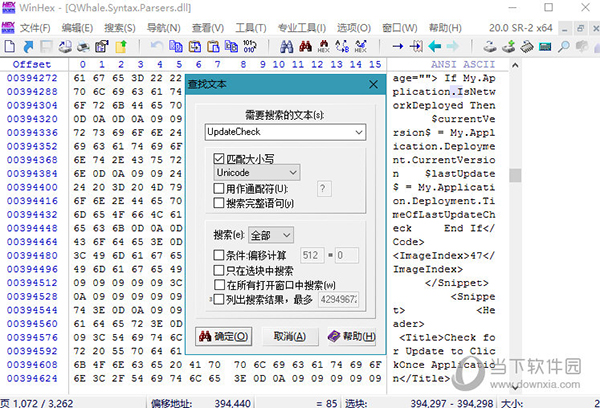600x408 pixels.
Task: Click the vertical scrollbar thumb
Action: click(x=515, y=175)
